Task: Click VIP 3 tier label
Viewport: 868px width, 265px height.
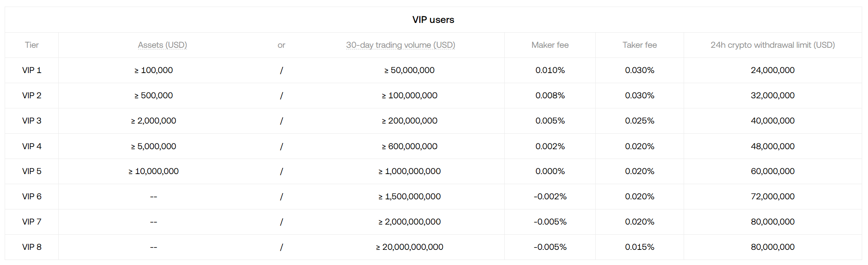Action: tap(31, 121)
